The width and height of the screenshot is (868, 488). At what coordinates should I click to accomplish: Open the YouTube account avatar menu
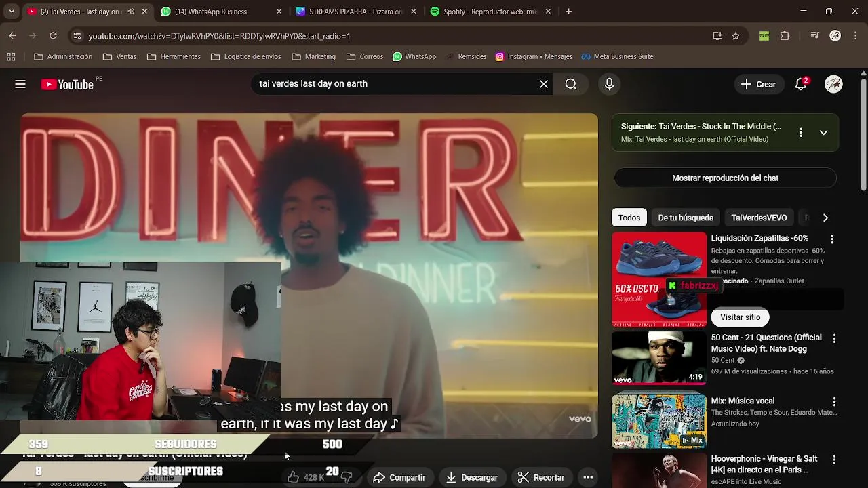833,84
